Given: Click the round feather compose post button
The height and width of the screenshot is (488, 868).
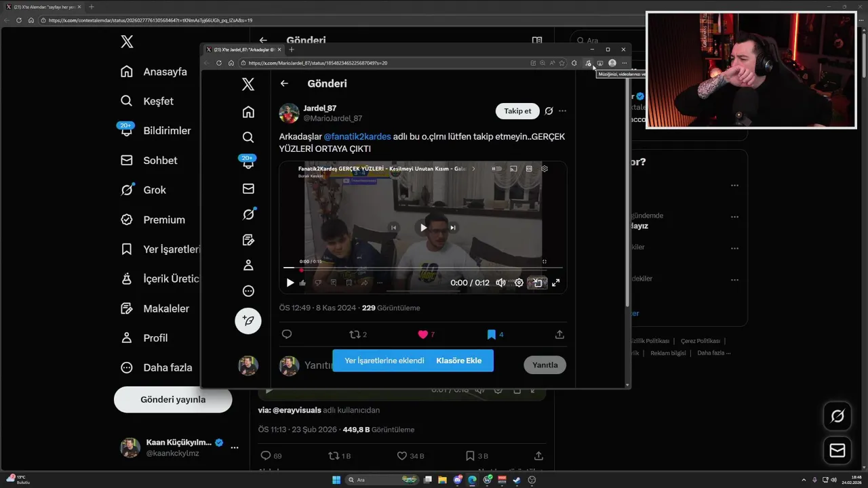Looking at the screenshot, I should tap(248, 321).
